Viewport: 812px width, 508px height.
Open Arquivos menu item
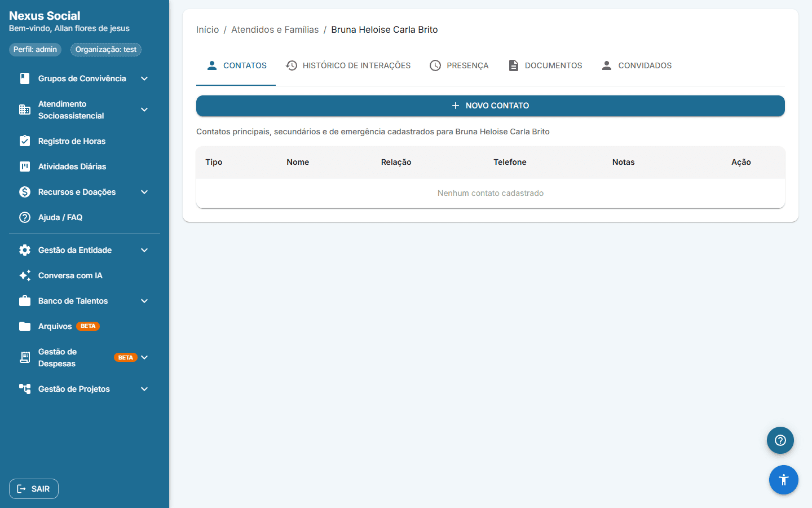85,326
